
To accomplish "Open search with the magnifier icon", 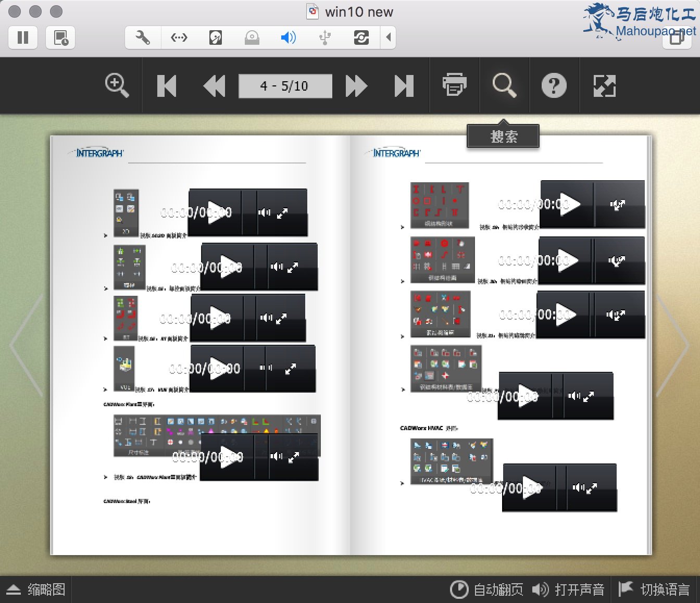I will tap(504, 85).
